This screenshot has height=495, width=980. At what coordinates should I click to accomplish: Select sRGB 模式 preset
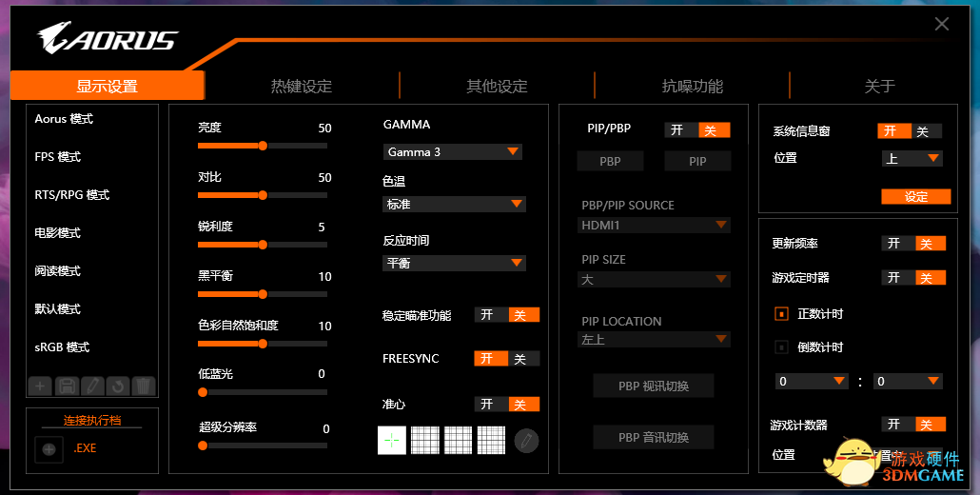coord(62,347)
